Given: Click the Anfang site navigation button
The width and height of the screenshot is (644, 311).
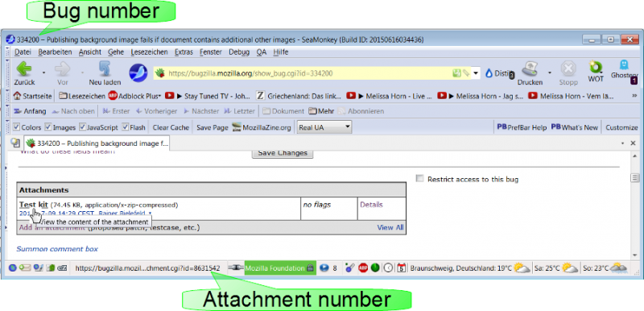Looking at the screenshot, I should 30,111.
